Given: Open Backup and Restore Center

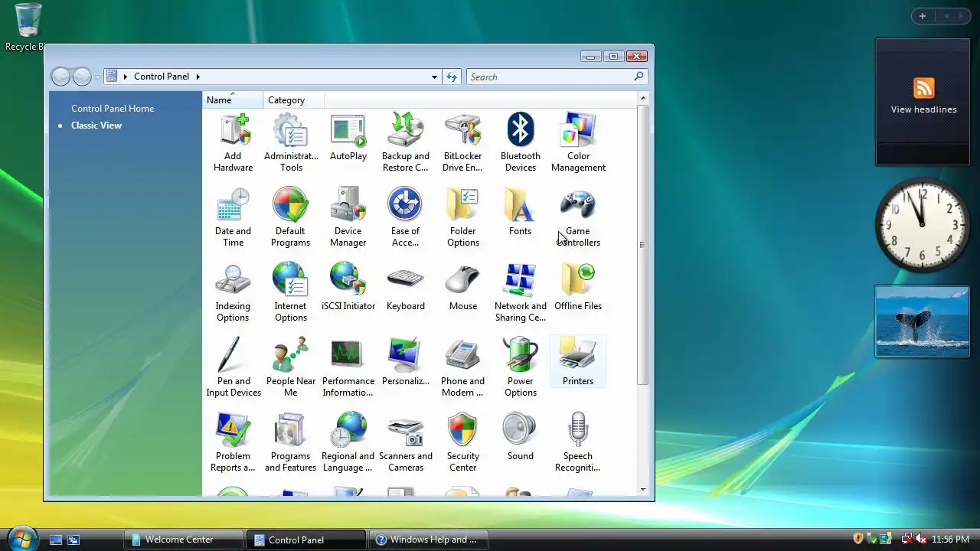Looking at the screenshot, I should pos(406,142).
